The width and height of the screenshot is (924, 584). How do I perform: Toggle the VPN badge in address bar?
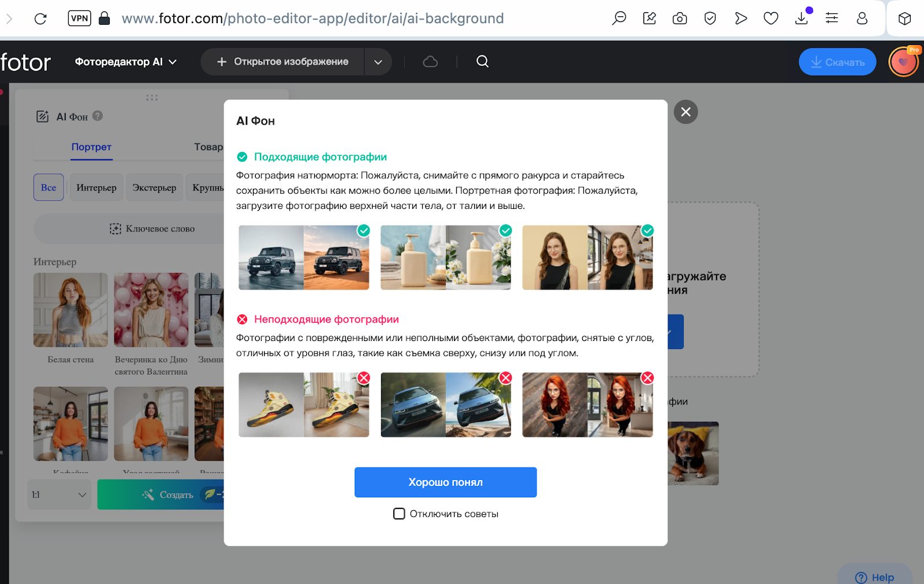click(x=79, y=18)
